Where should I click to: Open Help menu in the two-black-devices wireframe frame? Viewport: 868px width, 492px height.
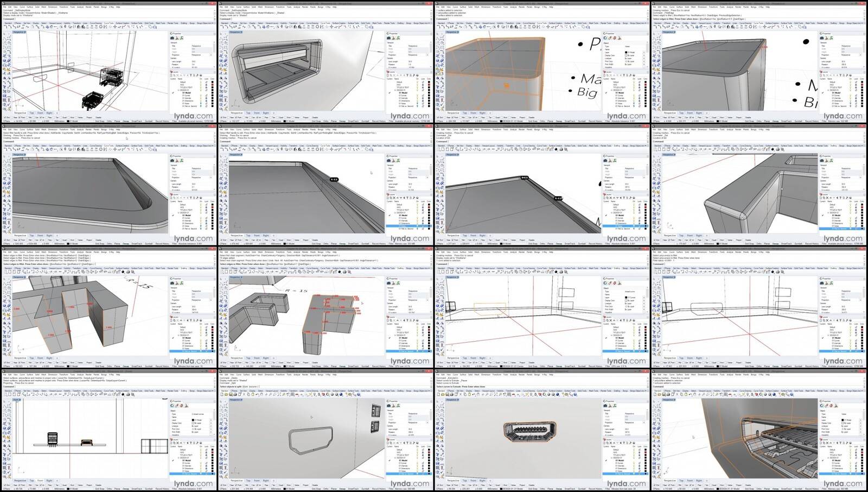coord(118,7)
